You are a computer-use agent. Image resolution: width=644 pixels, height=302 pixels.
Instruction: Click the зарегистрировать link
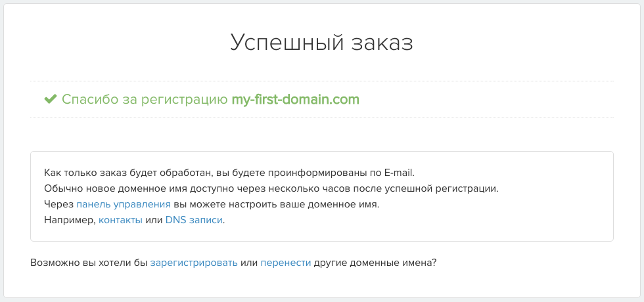[x=194, y=263]
